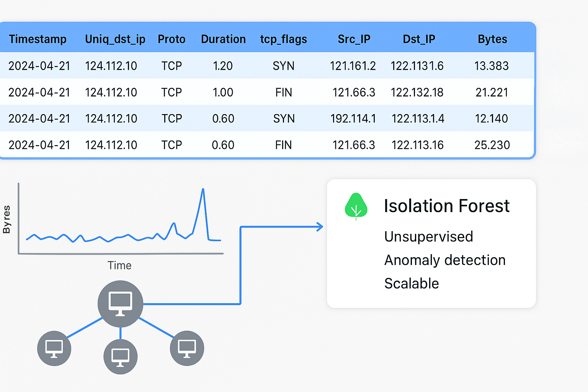Image resolution: width=588 pixels, height=392 pixels.
Task: Expand the tcp_flags column header
Action: point(283,39)
